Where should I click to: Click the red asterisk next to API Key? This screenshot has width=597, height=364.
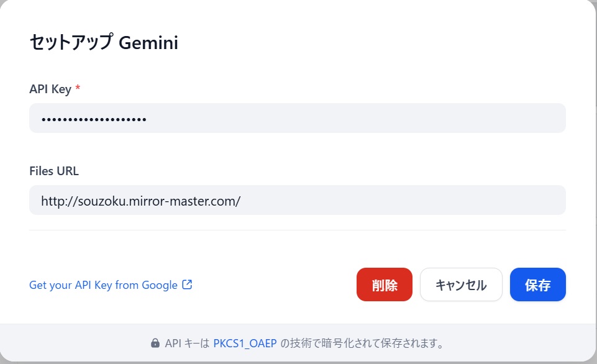[77, 89]
